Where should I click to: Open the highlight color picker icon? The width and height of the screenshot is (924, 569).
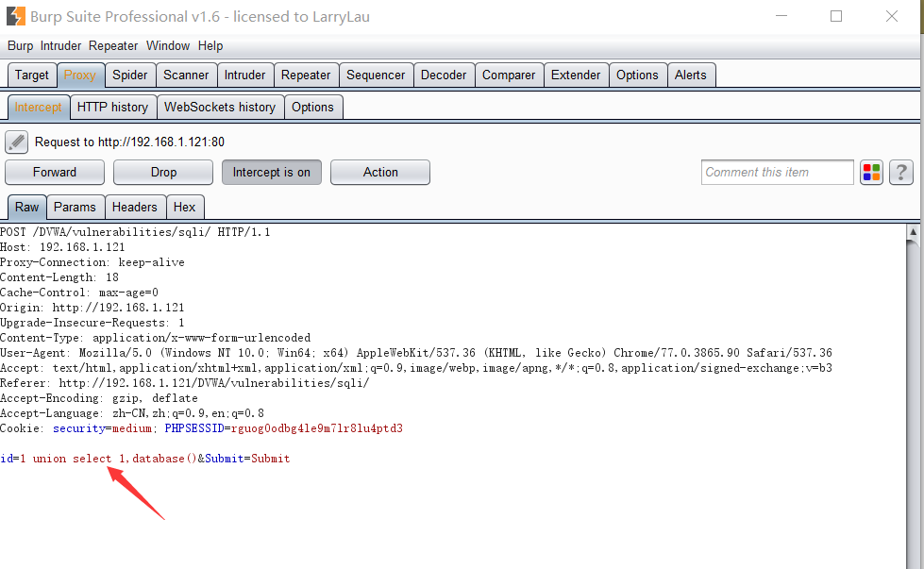(871, 173)
